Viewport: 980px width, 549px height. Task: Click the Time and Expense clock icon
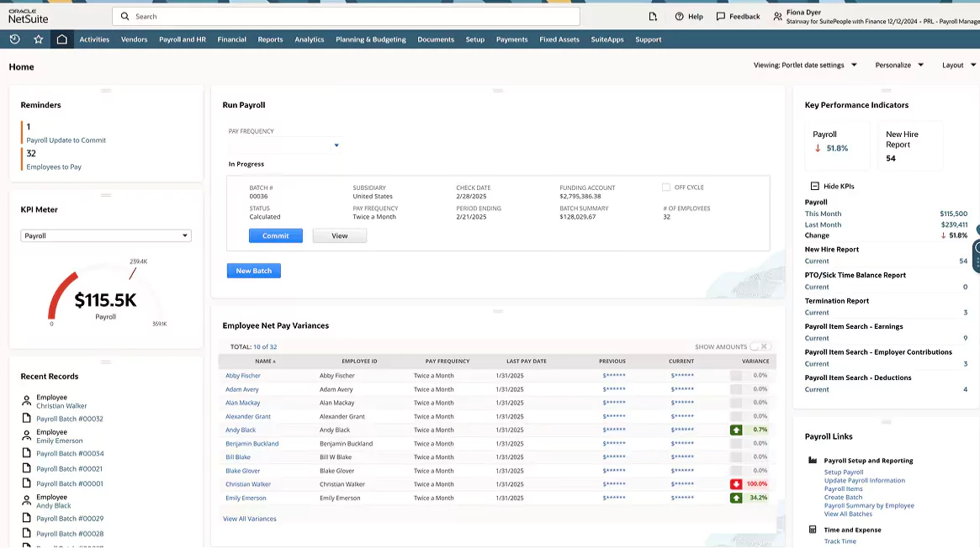(x=811, y=529)
